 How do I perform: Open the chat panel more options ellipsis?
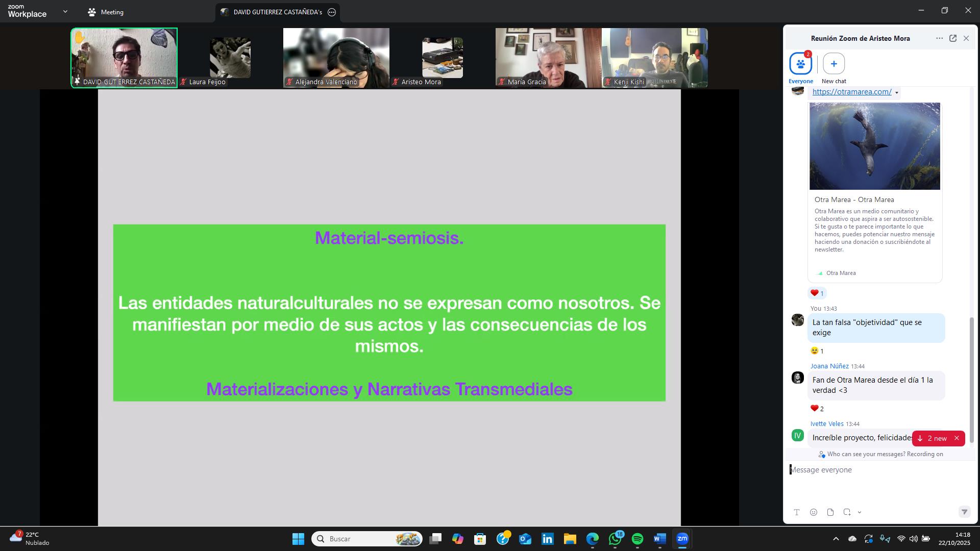(x=939, y=38)
